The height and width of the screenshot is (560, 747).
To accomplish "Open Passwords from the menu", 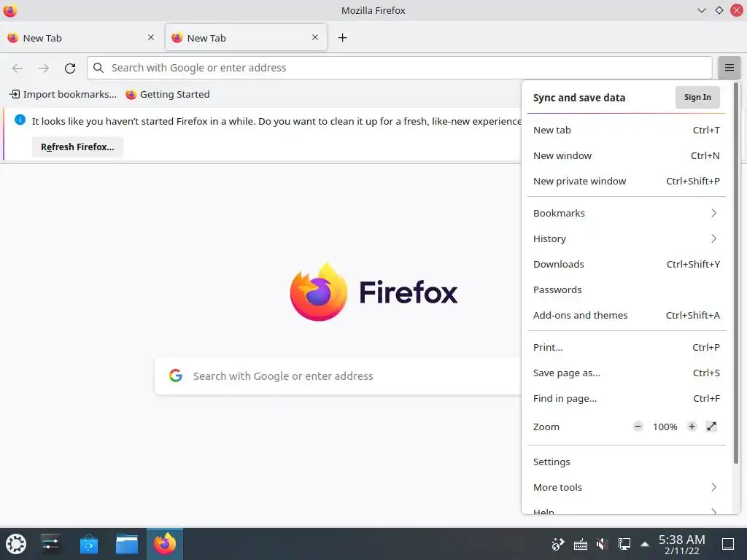I will pos(626,289).
